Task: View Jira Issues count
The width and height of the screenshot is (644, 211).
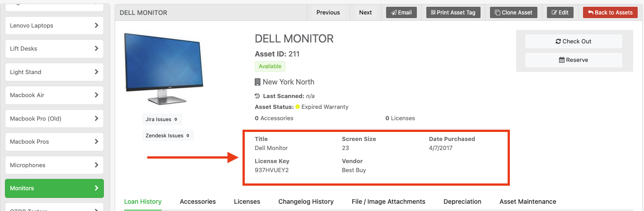Action: (162, 119)
